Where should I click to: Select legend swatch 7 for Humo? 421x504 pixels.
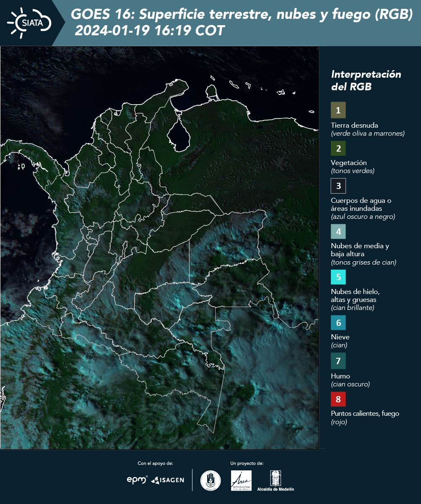point(338,361)
